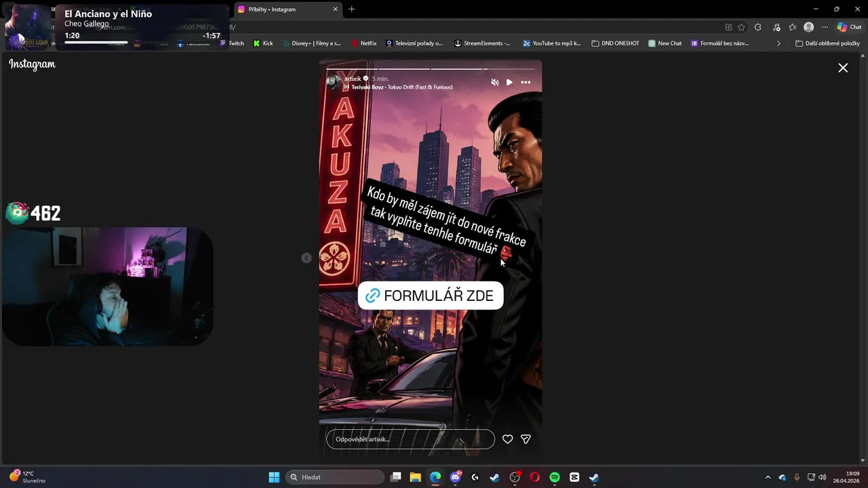The image size is (868, 488).
Task: Open Discord from the taskbar
Action: (455, 477)
